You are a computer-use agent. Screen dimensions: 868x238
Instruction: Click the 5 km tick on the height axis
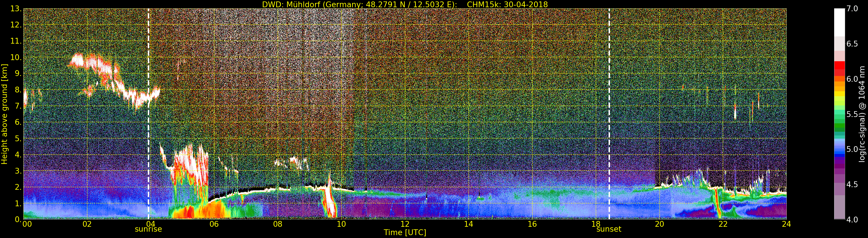(18, 138)
